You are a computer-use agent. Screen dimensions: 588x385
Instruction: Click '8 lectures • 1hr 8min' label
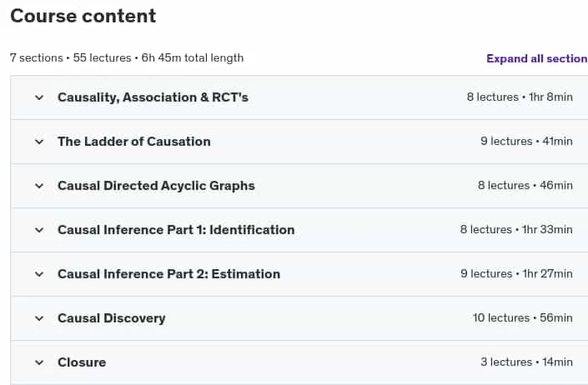coord(520,97)
